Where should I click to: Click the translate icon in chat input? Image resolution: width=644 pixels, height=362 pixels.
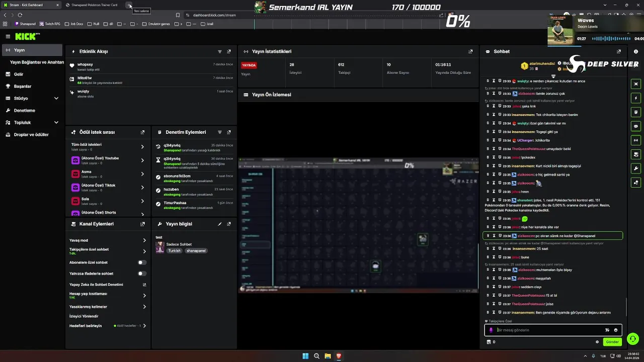pos(607,330)
